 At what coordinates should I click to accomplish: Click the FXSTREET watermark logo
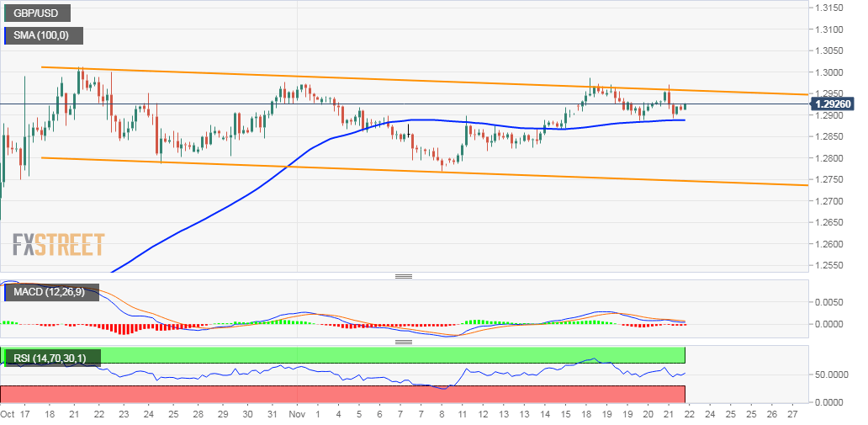click(58, 244)
